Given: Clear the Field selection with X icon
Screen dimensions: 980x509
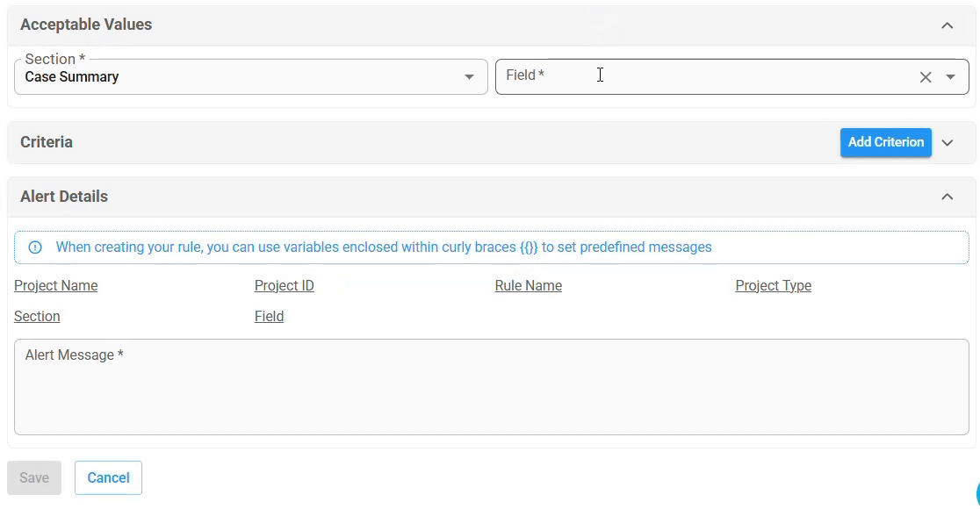Looking at the screenshot, I should [926, 77].
